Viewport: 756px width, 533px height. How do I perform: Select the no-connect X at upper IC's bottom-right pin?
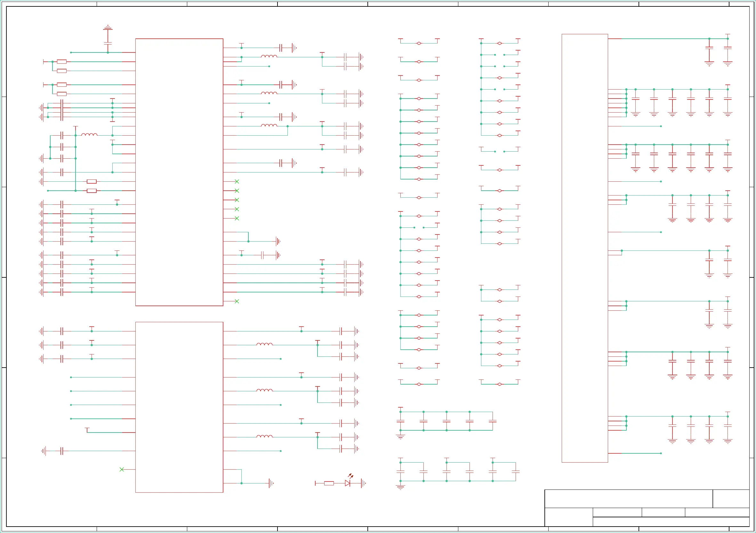(x=237, y=301)
